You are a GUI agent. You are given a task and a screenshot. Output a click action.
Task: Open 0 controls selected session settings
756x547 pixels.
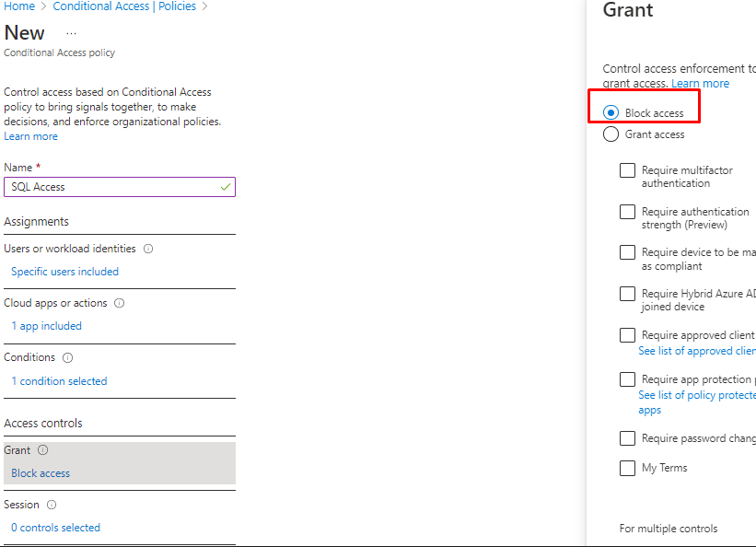point(55,528)
